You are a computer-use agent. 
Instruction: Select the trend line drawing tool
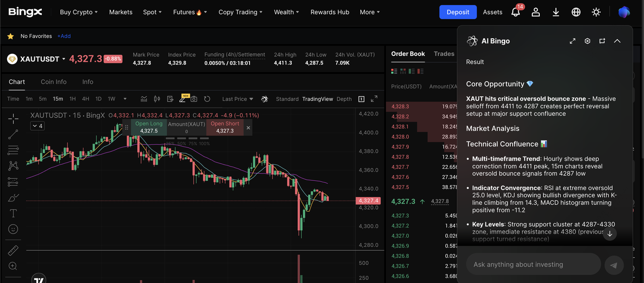click(13, 134)
